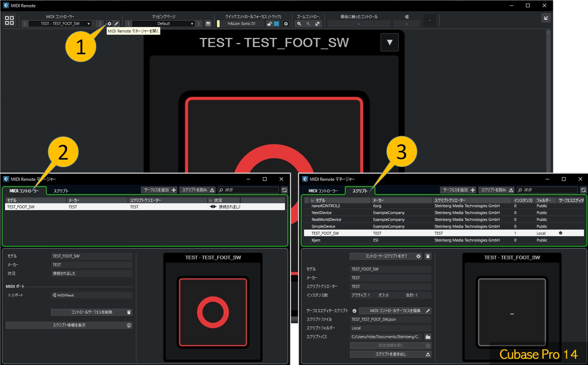
Task: Click the blue square next to the lock
Action: (x=277, y=24)
